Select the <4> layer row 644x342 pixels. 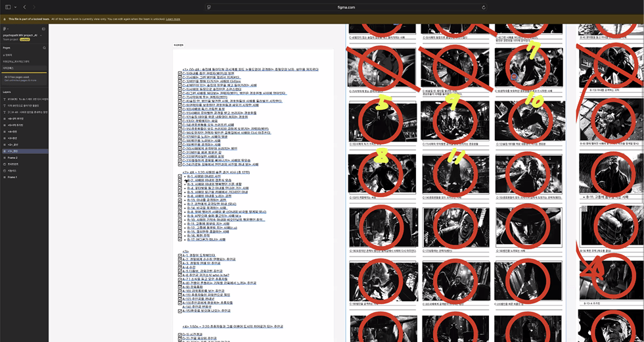tap(24, 132)
